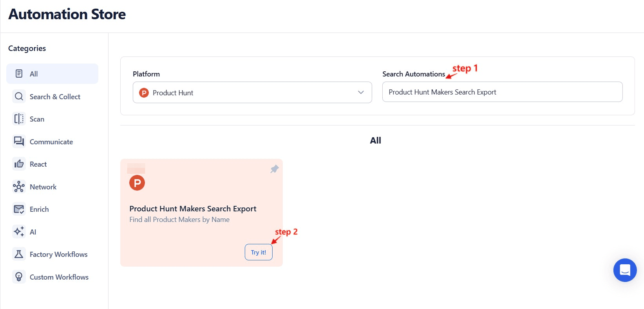Select the Search & Collect category icon
644x309 pixels.
(x=19, y=96)
